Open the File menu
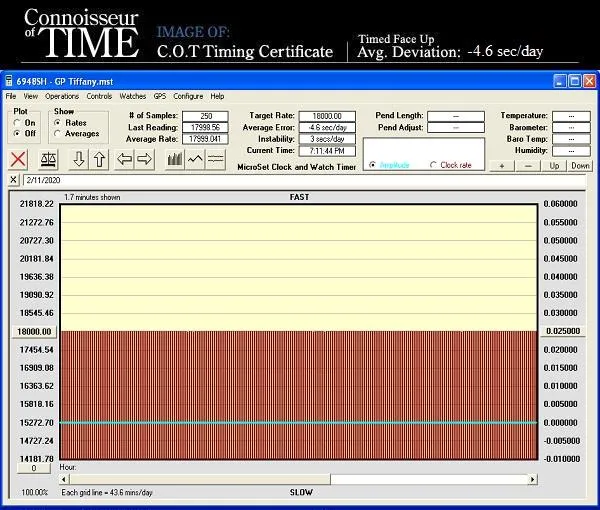Image resolution: width=600 pixels, height=510 pixels. coord(11,96)
